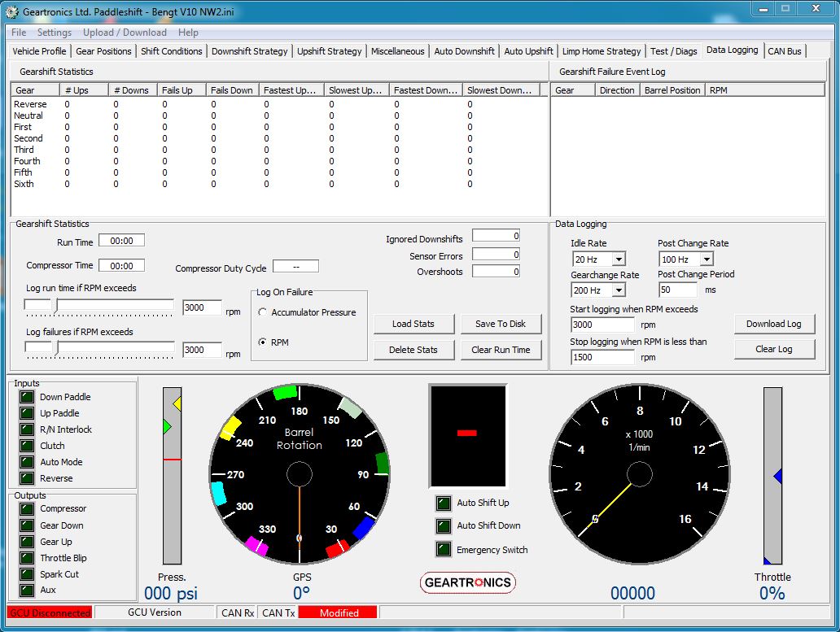Click the Up Paddle input indicator
The image size is (840, 632).
coord(27,413)
